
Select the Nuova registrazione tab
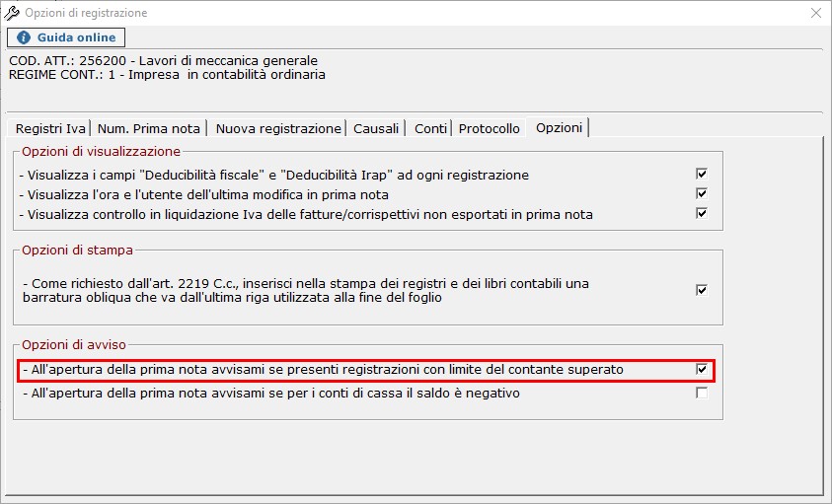(278, 128)
